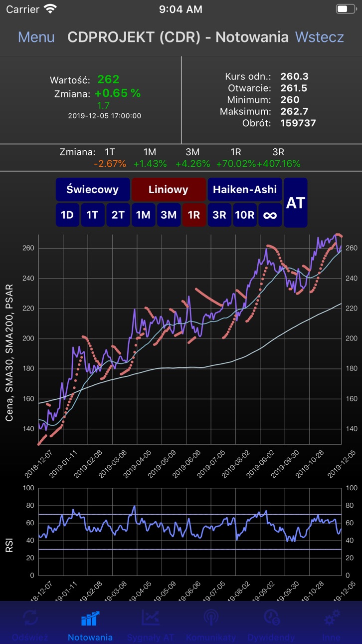Tap the Kurs odn. value 260.3
Viewport: 362px width, 644px height.
[x=295, y=76]
